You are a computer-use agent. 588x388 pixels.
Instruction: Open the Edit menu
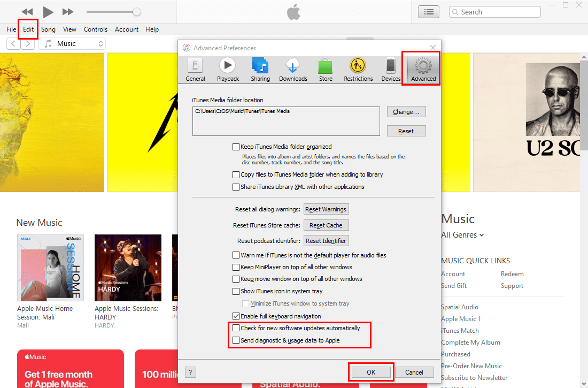coord(28,29)
